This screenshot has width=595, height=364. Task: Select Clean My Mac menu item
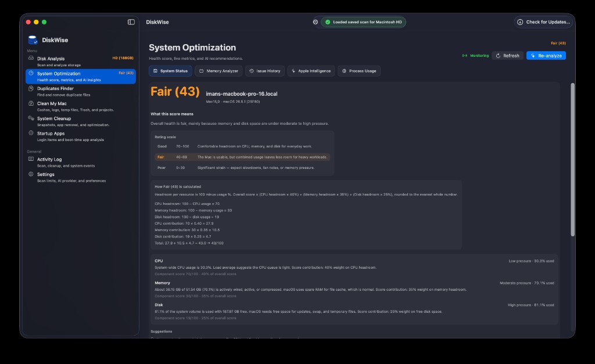(80, 106)
